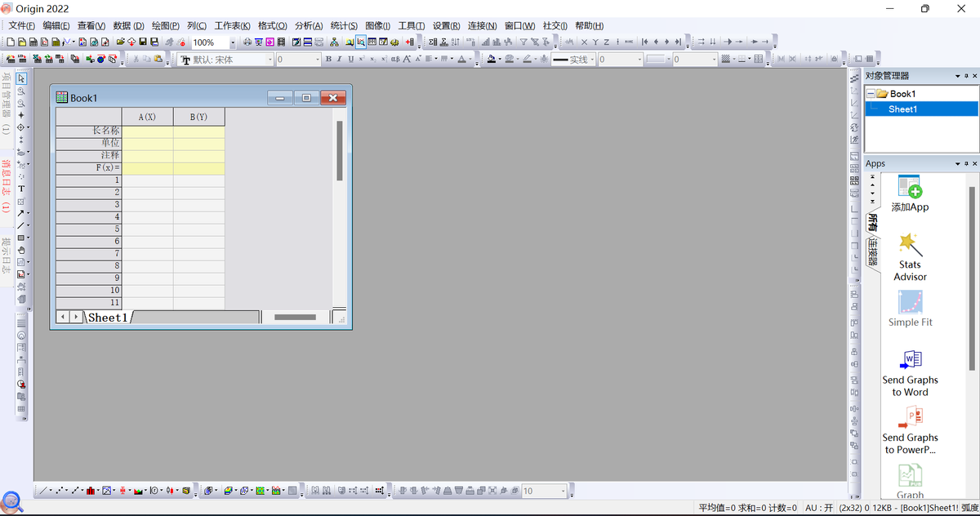980x516 pixels.
Task: Open the 文件(F) menu
Action: click(x=22, y=26)
